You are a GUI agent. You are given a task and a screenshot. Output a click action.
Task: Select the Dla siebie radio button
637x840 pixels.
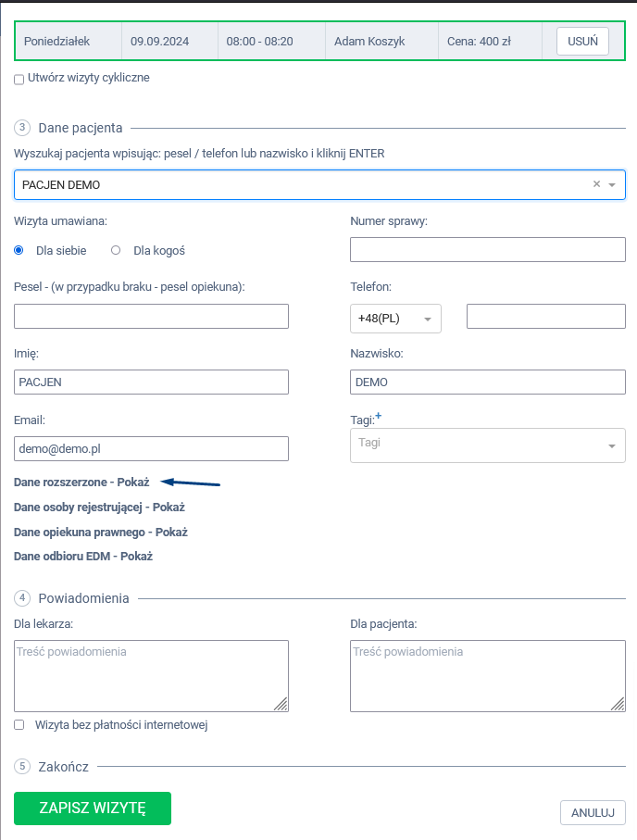click(19, 250)
